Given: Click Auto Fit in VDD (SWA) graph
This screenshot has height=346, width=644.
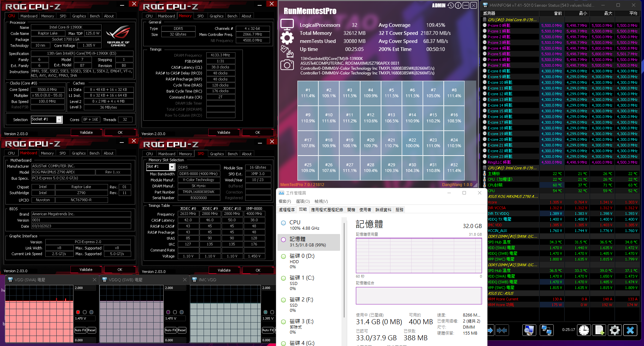Looking at the screenshot, I should [x=80, y=330].
